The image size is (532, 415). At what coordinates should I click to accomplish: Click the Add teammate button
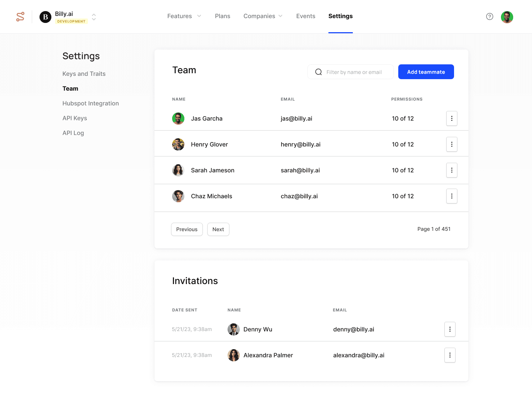point(426,72)
